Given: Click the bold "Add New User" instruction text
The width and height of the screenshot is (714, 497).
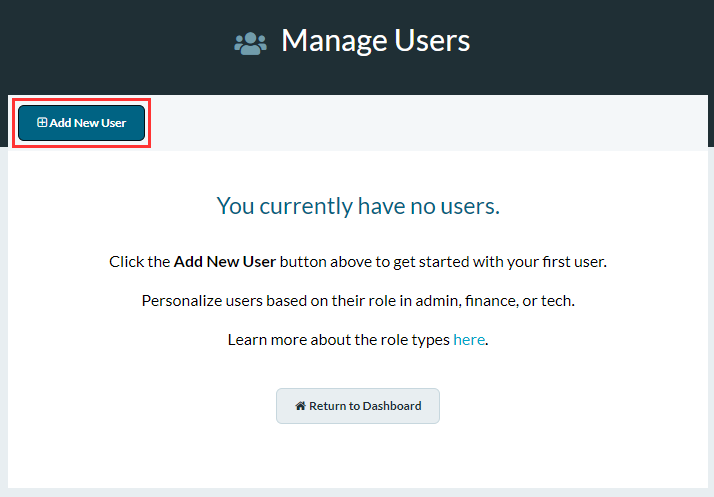Looking at the screenshot, I should pos(225,262).
